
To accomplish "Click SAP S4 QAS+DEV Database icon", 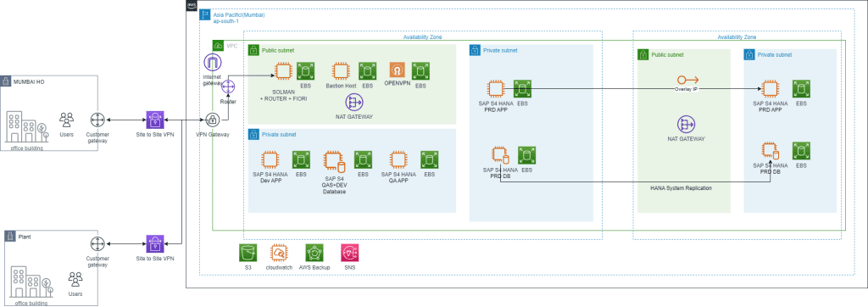I will pyautogui.click(x=334, y=160).
